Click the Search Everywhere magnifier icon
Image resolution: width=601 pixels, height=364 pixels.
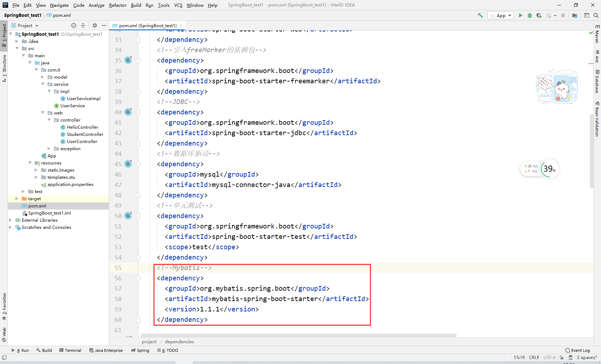(596, 15)
